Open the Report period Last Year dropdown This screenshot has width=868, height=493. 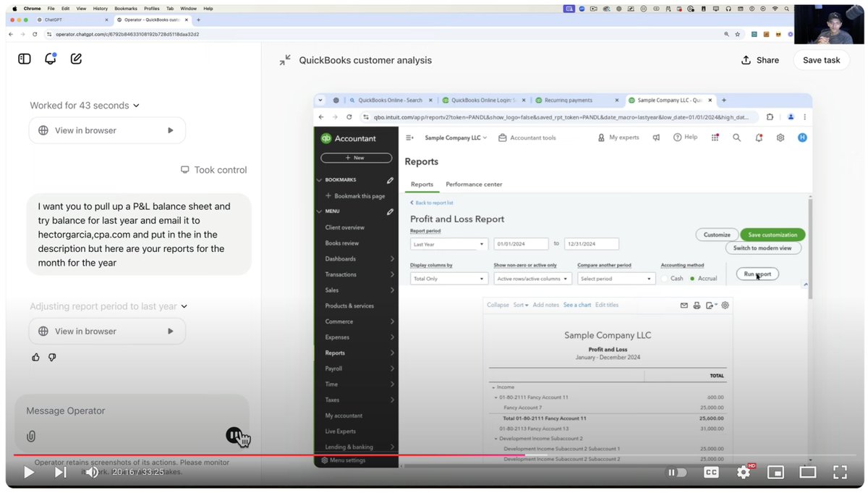(x=448, y=244)
